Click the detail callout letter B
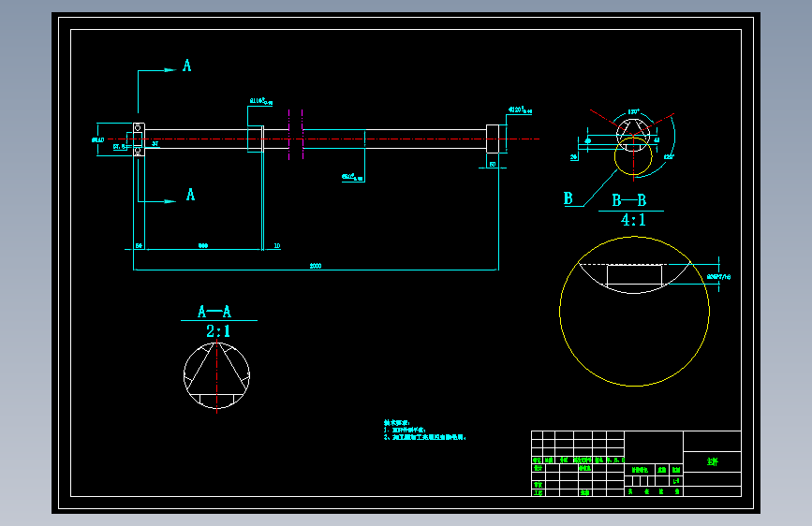This screenshot has height=526, width=812. click(568, 198)
